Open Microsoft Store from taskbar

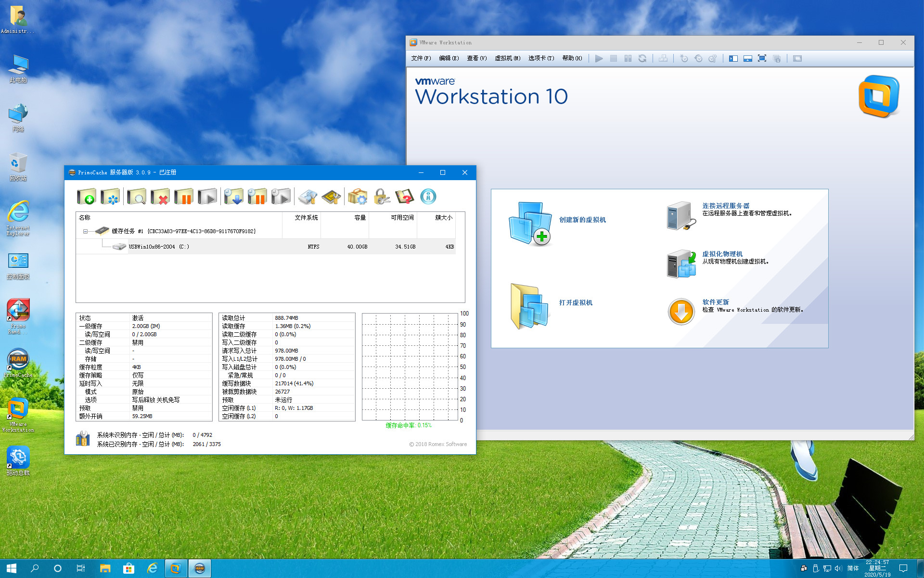[128, 568]
